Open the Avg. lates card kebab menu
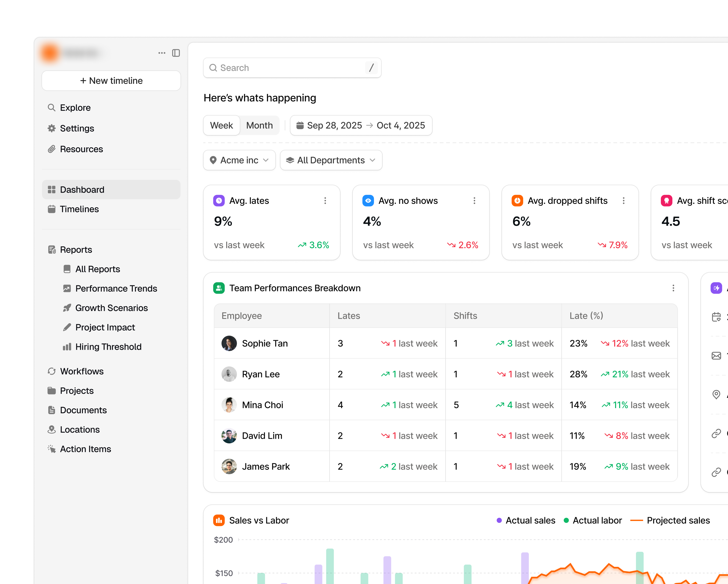 click(x=325, y=201)
